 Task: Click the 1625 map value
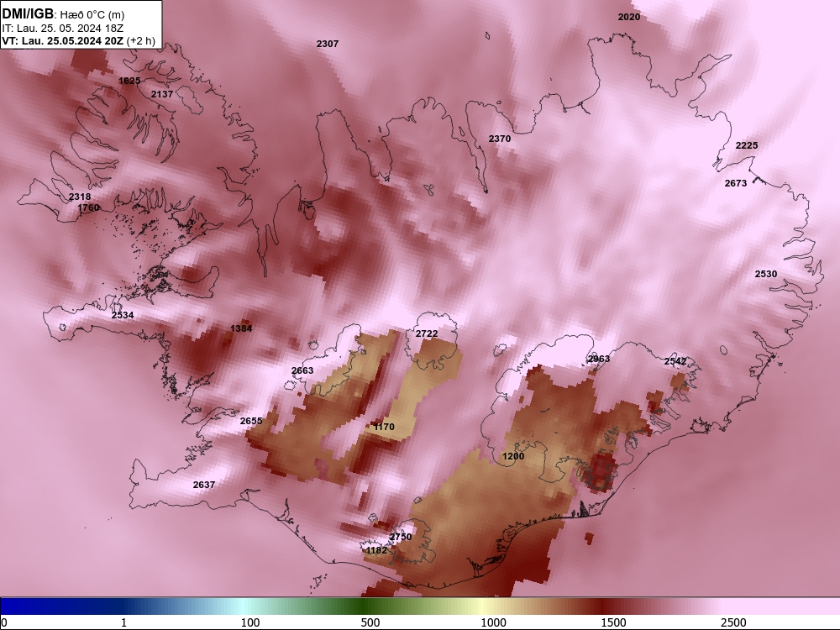[129, 81]
